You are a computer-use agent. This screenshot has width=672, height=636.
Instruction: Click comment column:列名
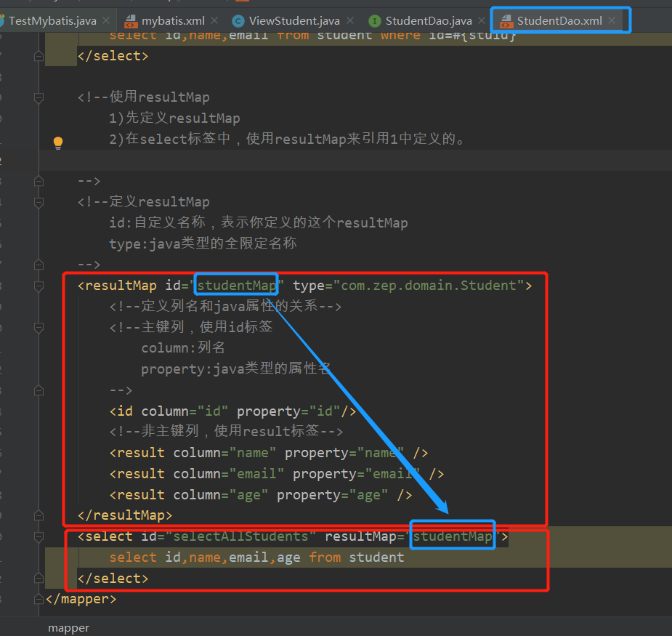click(x=183, y=348)
